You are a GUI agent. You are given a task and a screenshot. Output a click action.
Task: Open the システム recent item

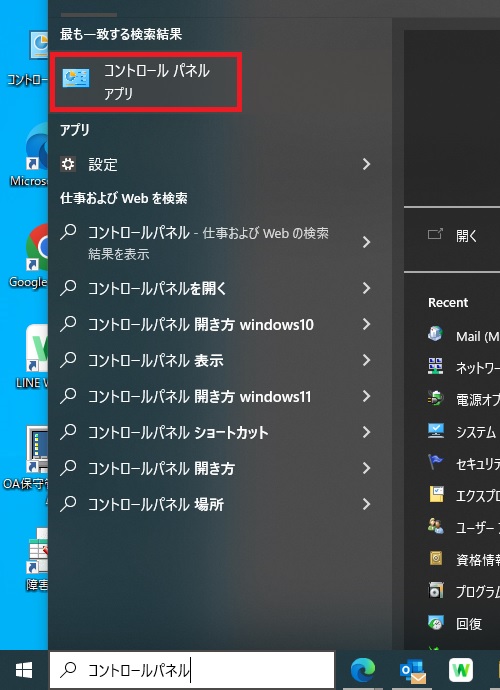(x=463, y=432)
